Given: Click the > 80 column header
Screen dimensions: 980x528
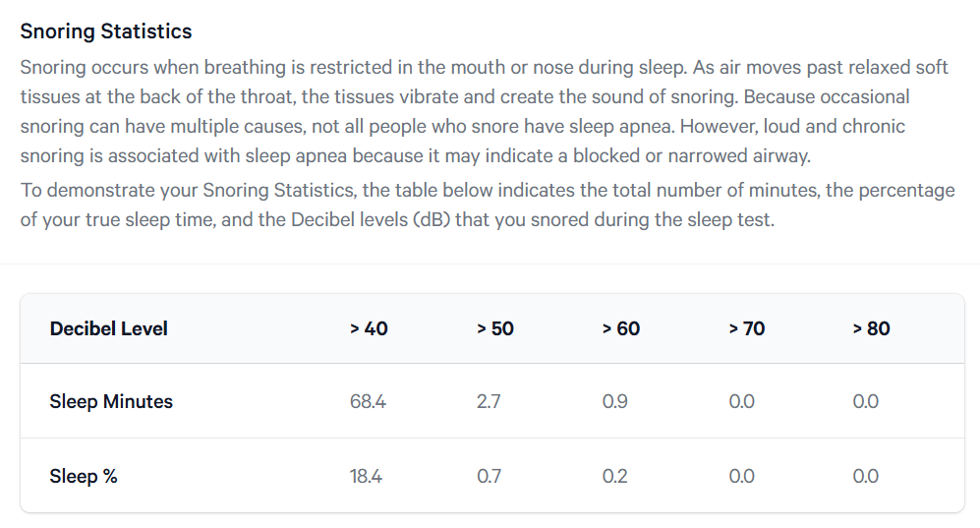Looking at the screenshot, I should coord(871,328).
